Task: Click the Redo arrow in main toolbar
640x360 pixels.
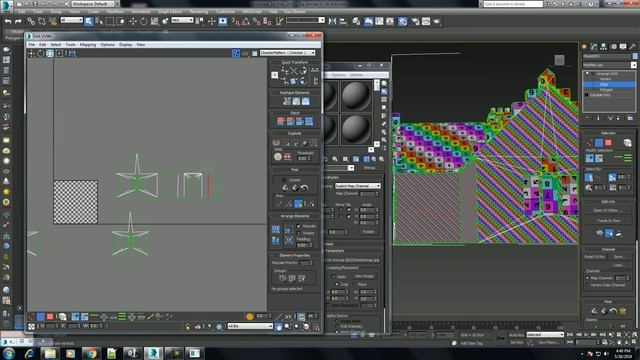Action: pos(18,21)
